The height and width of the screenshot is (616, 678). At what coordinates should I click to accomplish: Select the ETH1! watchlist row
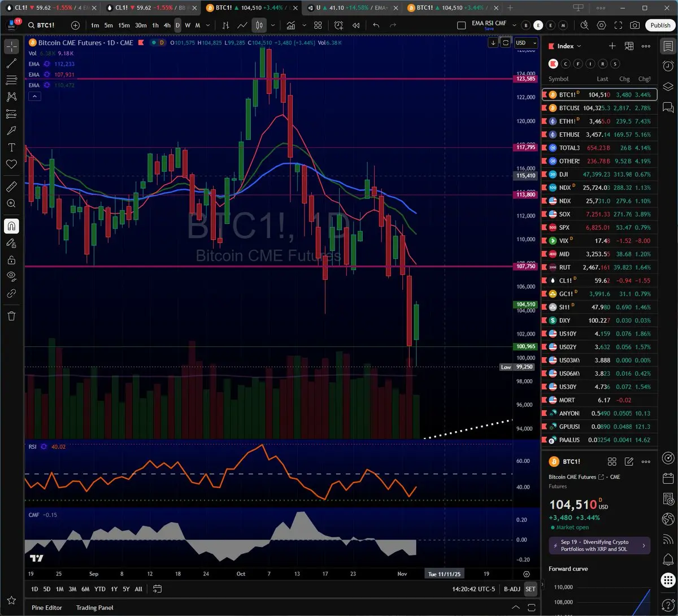[599, 121]
